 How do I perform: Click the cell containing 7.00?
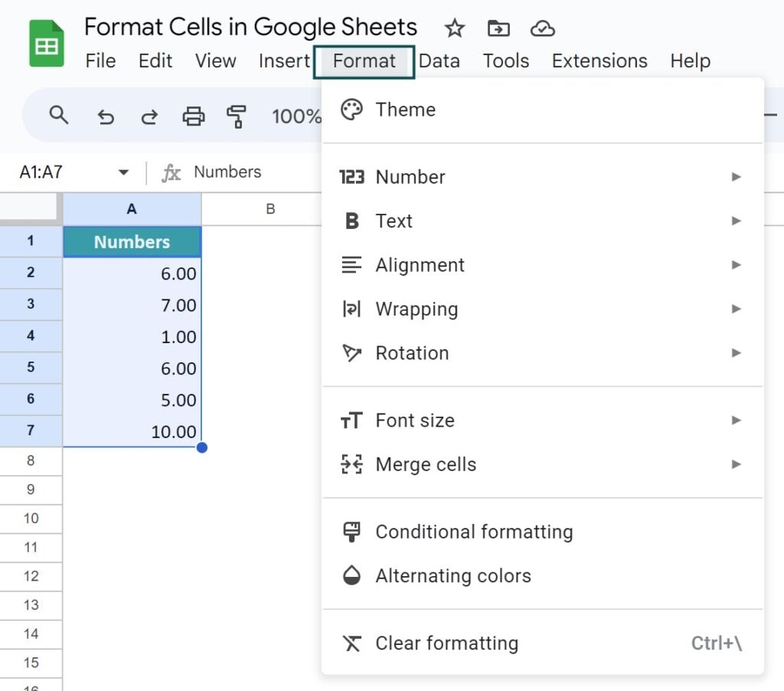[132, 305]
